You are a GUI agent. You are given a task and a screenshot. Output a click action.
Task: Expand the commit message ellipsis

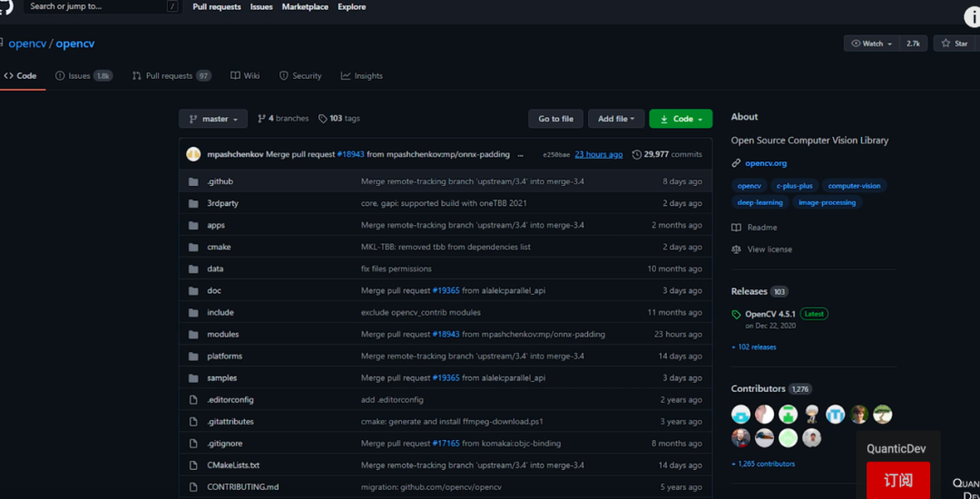(x=520, y=154)
